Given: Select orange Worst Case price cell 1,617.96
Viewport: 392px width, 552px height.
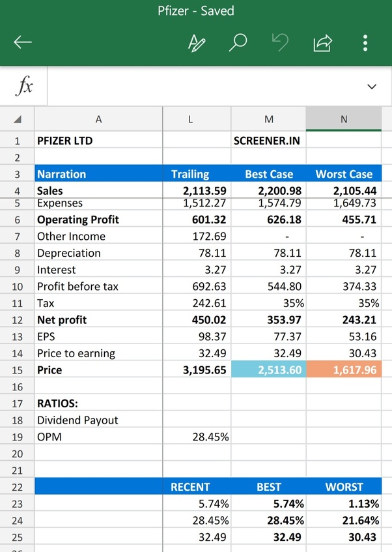Looking at the screenshot, I should click(344, 370).
